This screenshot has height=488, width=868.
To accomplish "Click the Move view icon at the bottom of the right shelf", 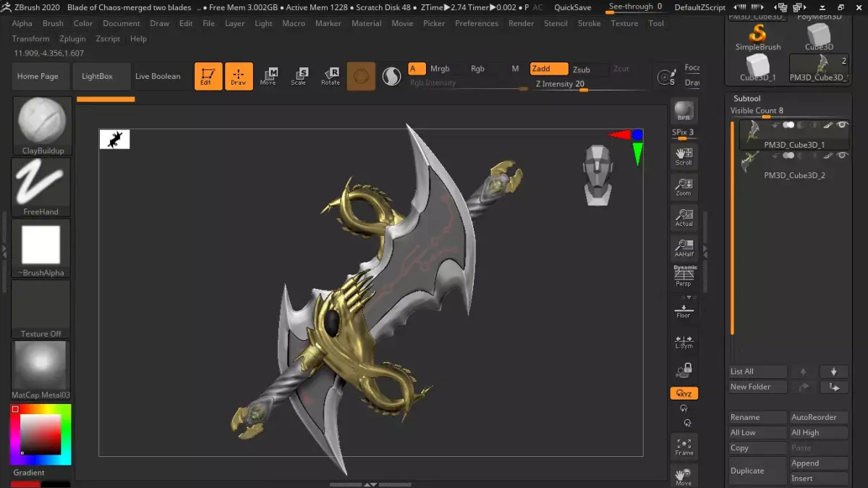I will coord(684,476).
